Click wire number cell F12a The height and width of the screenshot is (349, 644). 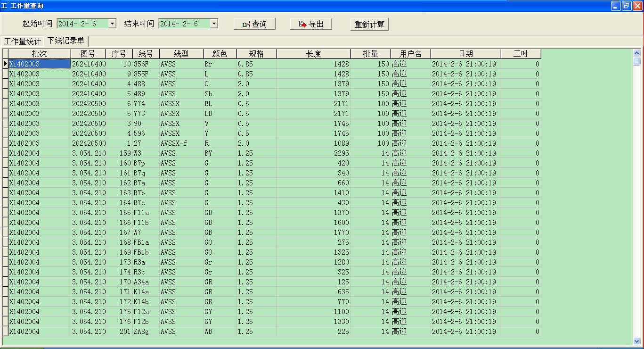tap(146, 311)
